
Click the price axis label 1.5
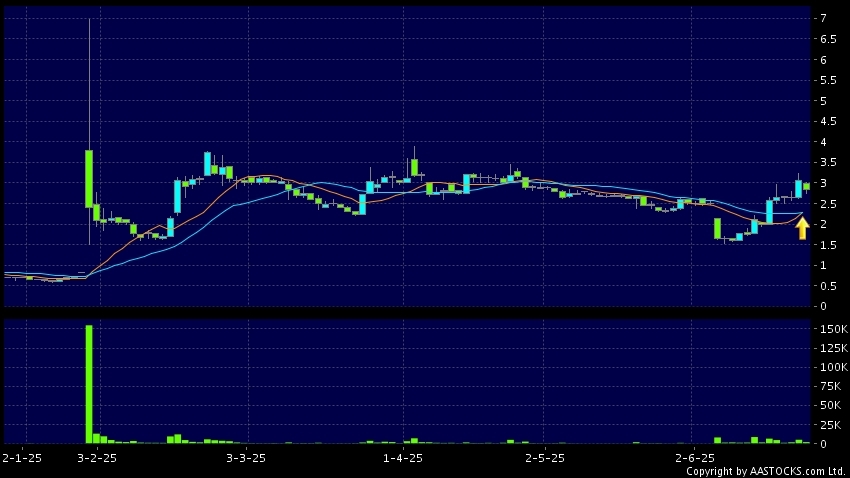[x=828, y=245]
